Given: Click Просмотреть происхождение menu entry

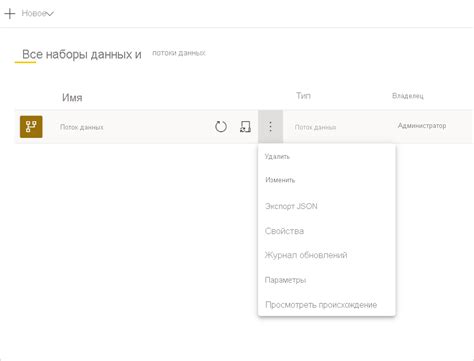Looking at the screenshot, I should pyautogui.click(x=321, y=305).
